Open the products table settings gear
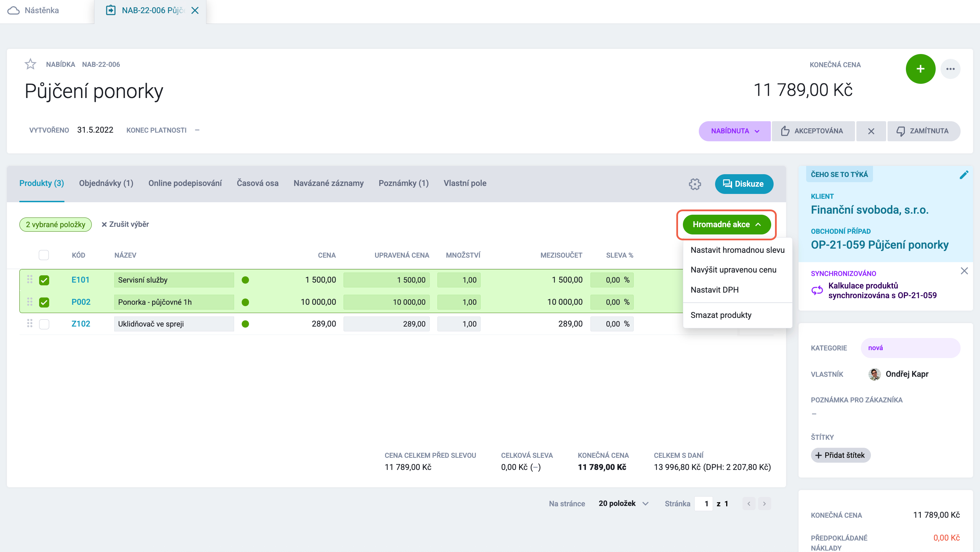The width and height of the screenshot is (980, 552). [x=695, y=184]
